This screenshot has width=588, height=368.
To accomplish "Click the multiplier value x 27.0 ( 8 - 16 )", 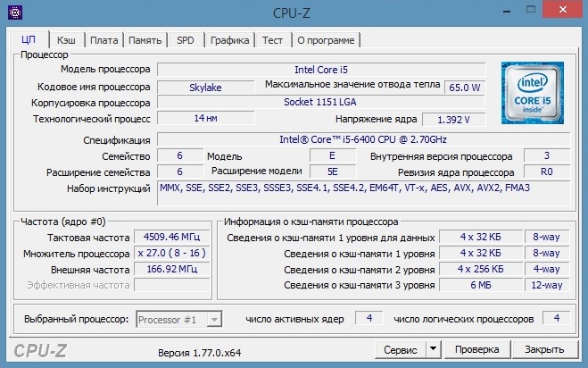I will point(171,253).
